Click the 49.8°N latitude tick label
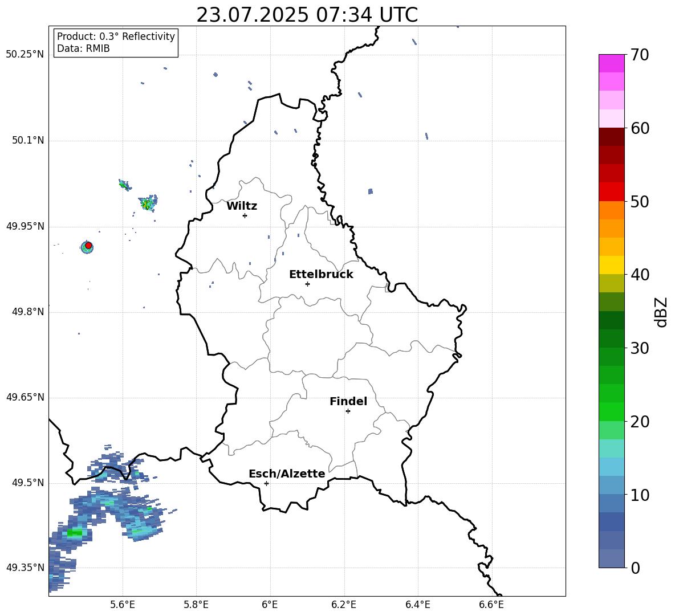Screen dimensions: 675x616 [28, 312]
